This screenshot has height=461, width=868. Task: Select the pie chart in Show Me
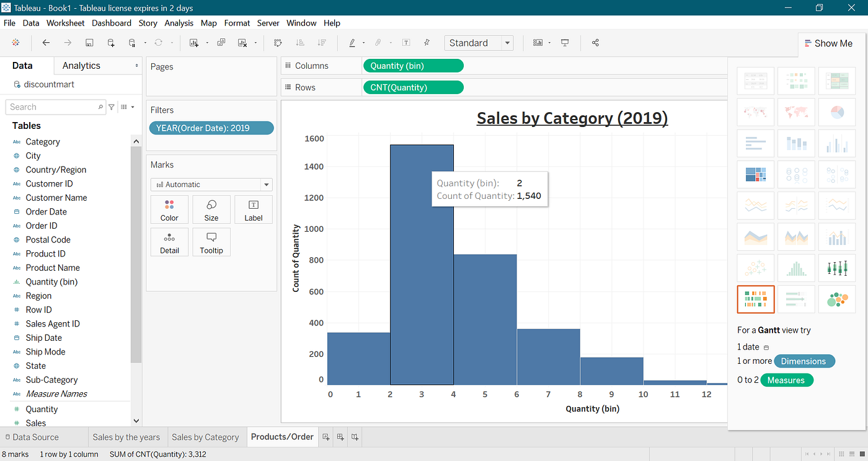pos(837,112)
